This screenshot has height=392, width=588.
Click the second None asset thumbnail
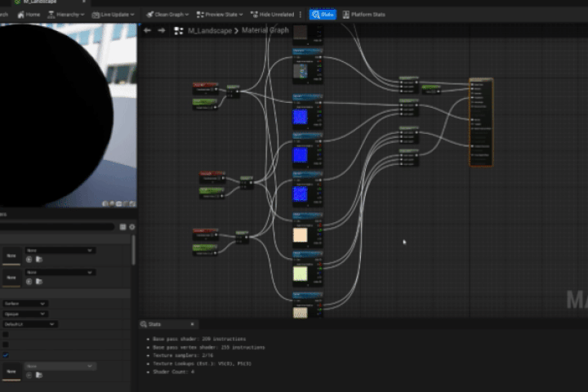pos(11,278)
